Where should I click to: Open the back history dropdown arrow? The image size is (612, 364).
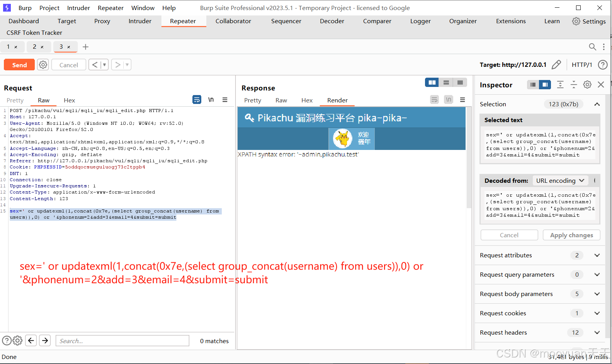click(104, 65)
